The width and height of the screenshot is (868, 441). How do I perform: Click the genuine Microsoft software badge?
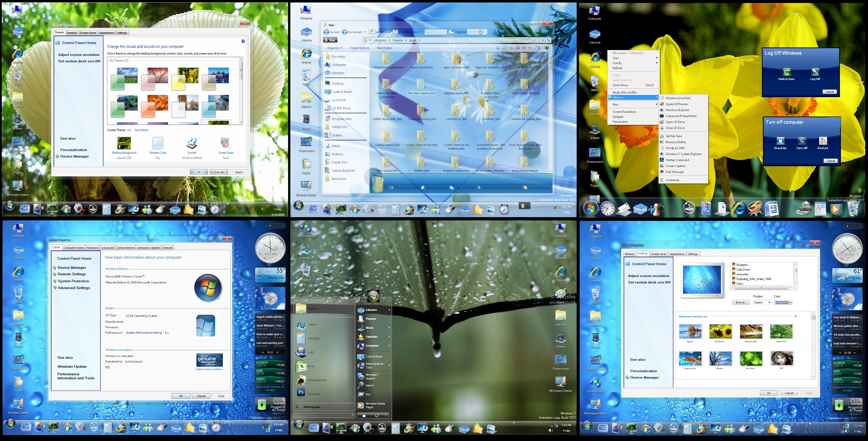[210, 360]
